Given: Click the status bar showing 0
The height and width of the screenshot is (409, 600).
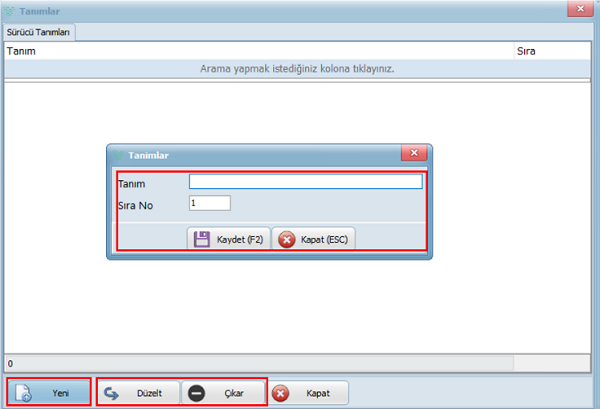Looking at the screenshot, I should click(x=258, y=362).
